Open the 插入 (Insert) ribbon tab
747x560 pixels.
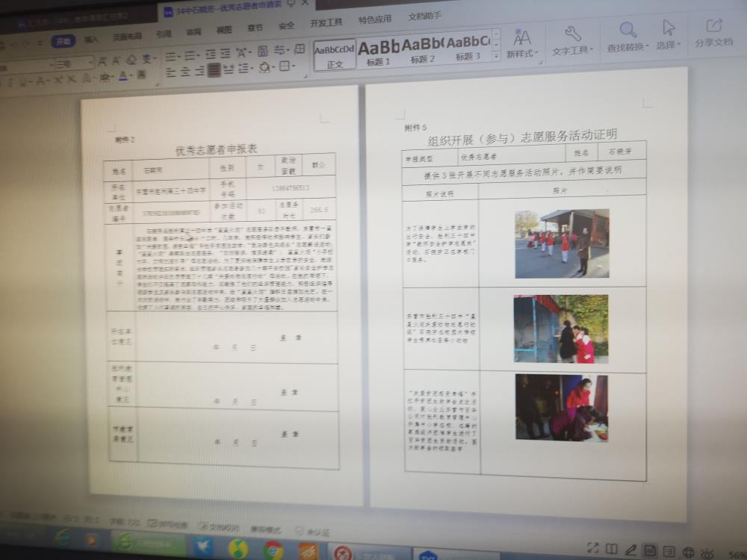91,40
